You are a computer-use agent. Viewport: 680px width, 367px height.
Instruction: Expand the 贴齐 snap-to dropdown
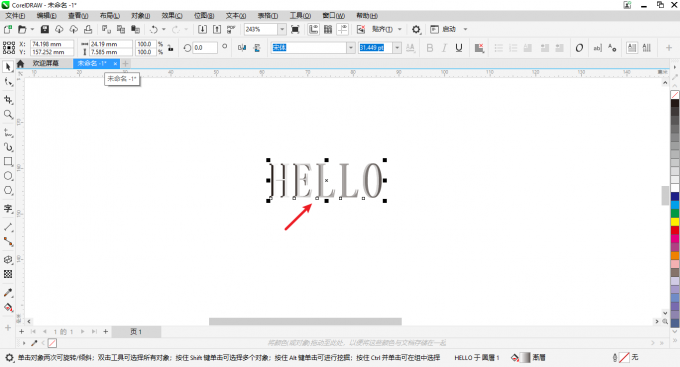tap(399, 29)
